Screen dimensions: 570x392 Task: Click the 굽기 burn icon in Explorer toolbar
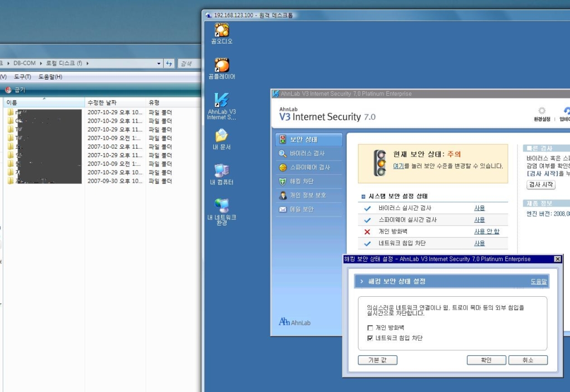(8, 90)
